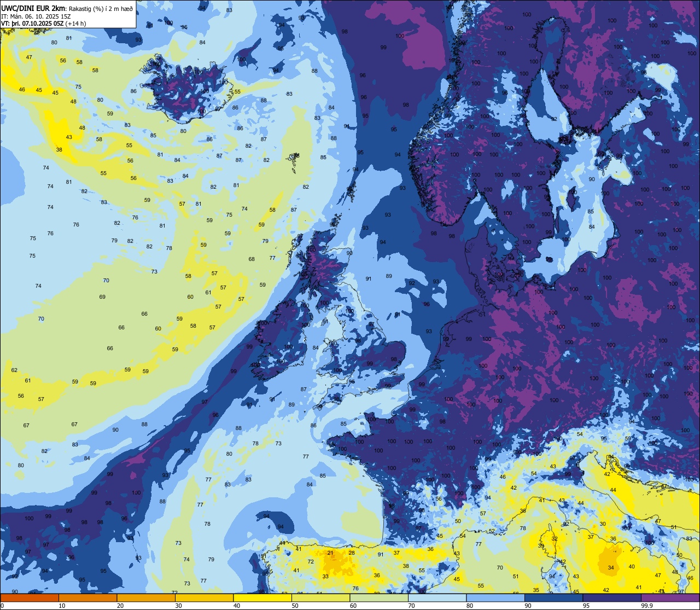Click the legend tick label 60
The width and height of the screenshot is (700, 610).
point(353,606)
